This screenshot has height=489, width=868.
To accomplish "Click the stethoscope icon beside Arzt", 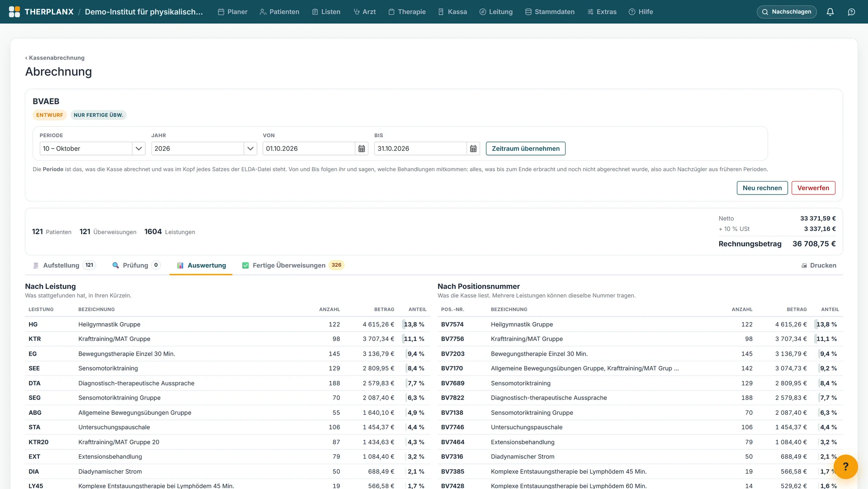I will point(357,12).
